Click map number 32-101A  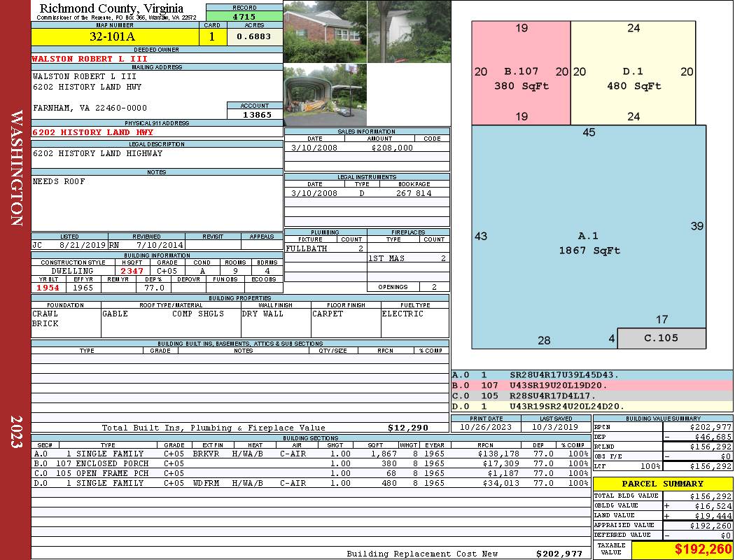(x=113, y=36)
